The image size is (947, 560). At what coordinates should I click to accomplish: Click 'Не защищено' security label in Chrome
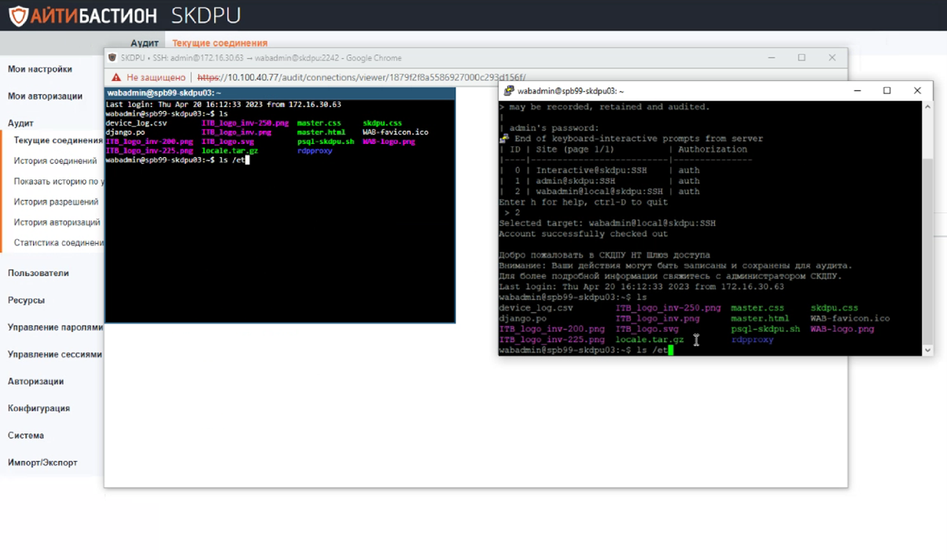156,77
